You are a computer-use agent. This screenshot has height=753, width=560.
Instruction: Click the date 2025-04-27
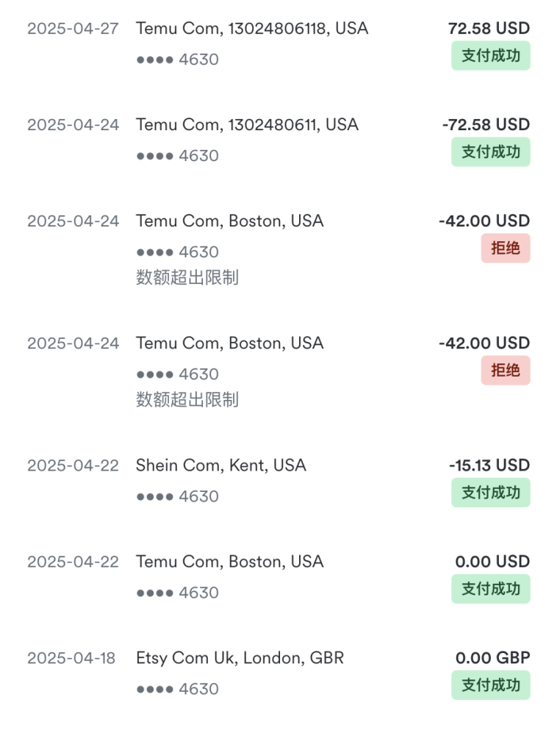tap(73, 29)
